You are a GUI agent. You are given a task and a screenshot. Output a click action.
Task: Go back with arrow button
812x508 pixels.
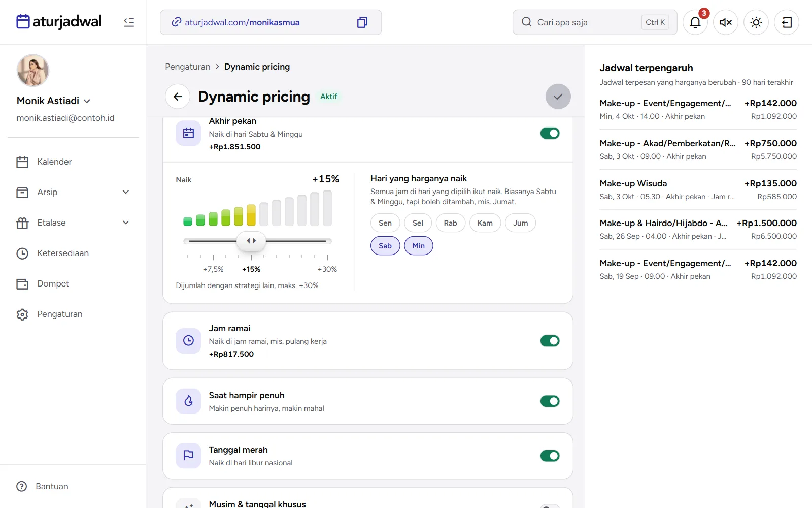pos(178,97)
